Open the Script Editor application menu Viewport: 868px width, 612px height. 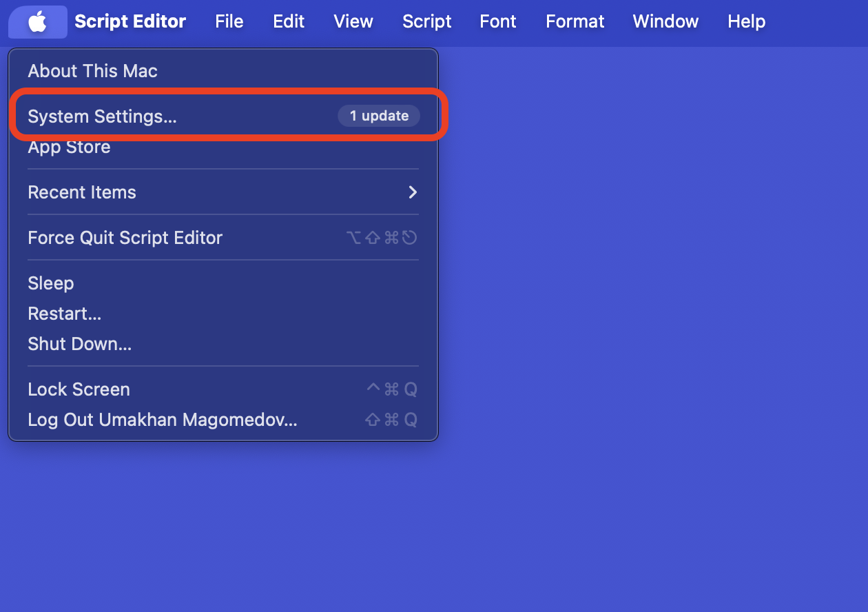tap(130, 22)
